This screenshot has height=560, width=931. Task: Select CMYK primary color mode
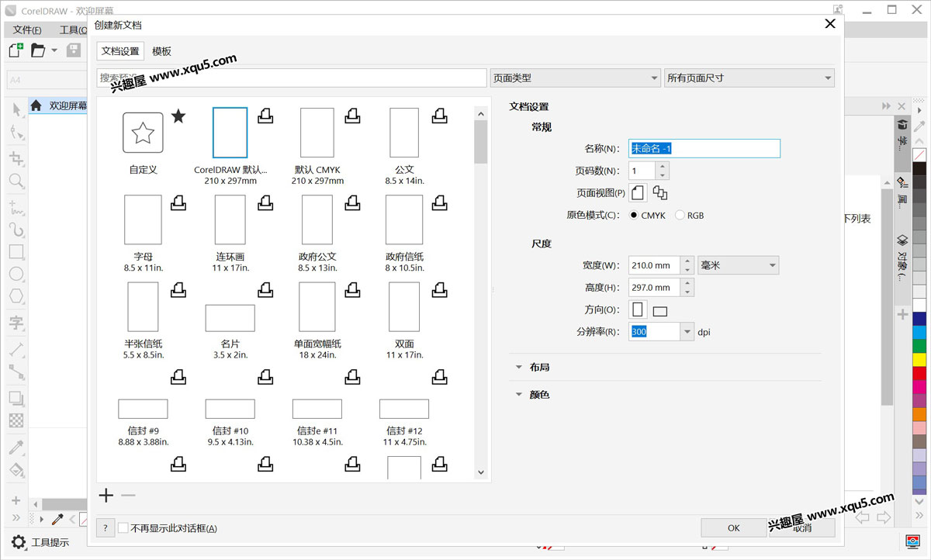[634, 215]
